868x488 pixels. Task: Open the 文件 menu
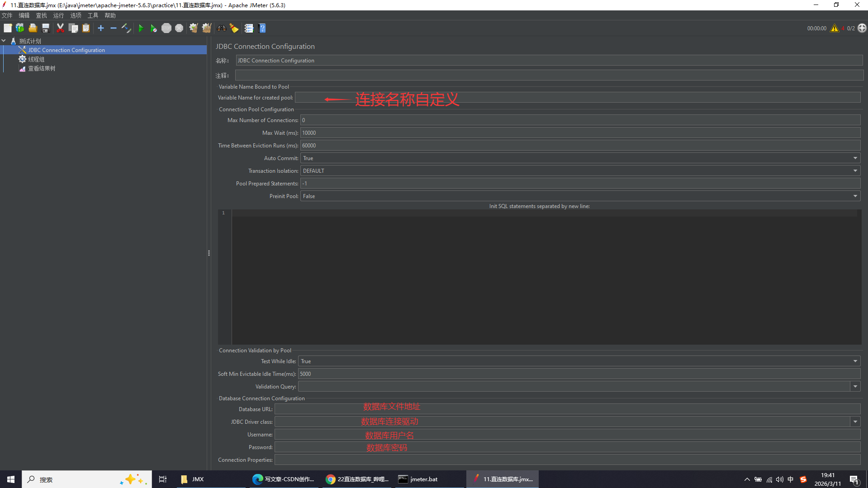click(7, 15)
